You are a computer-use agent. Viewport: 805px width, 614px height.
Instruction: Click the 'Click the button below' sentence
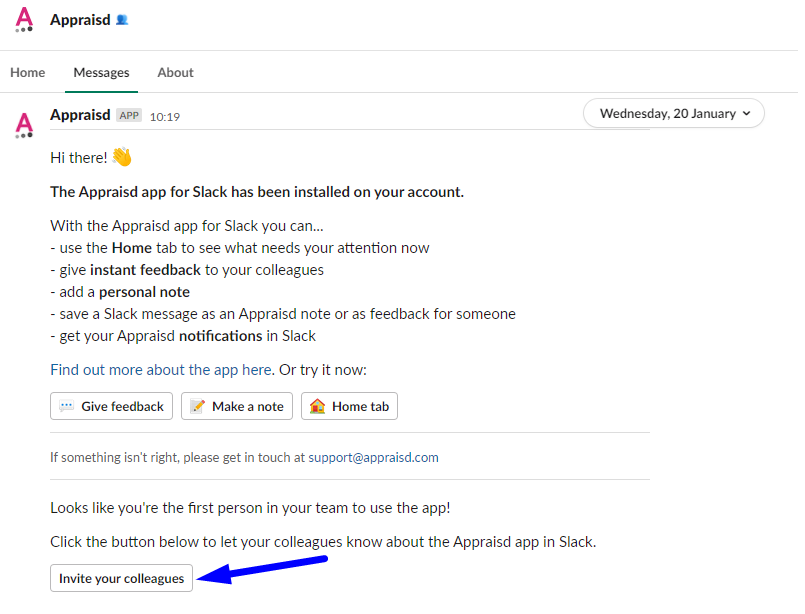click(x=323, y=542)
